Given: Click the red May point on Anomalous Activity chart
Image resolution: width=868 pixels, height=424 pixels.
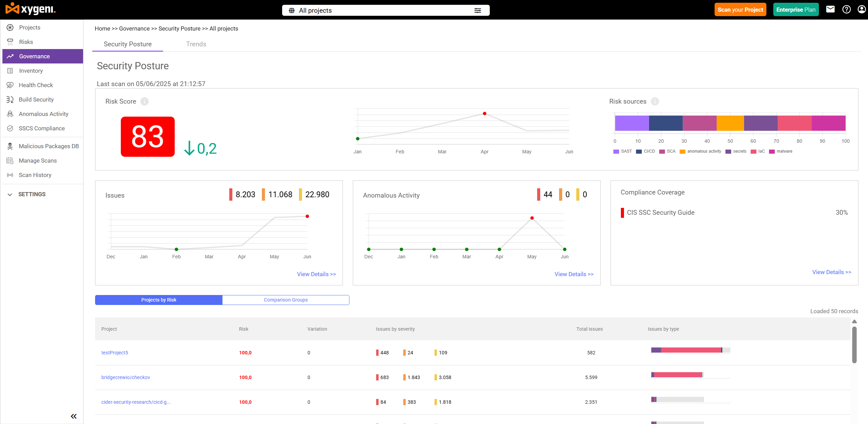Looking at the screenshot, I should point(532,218).
